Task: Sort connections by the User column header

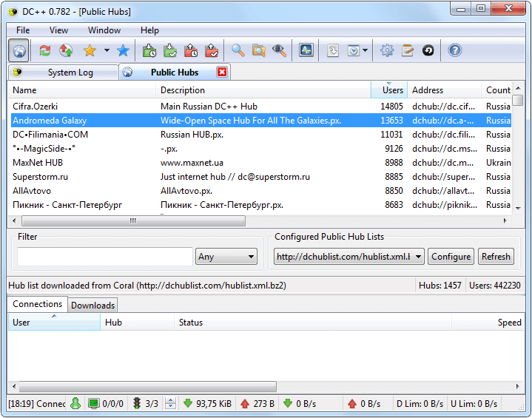Action: coord(54,323)
